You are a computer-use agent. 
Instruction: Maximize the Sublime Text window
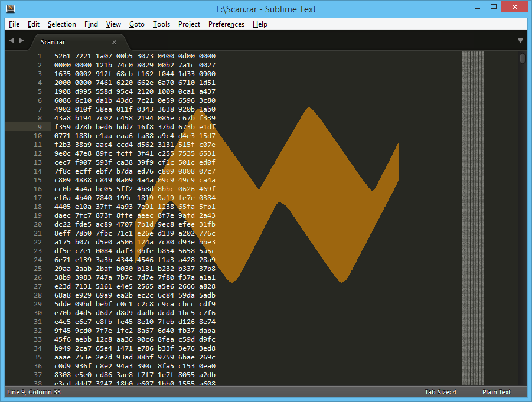pyautogui.click(x=494, y=8)
